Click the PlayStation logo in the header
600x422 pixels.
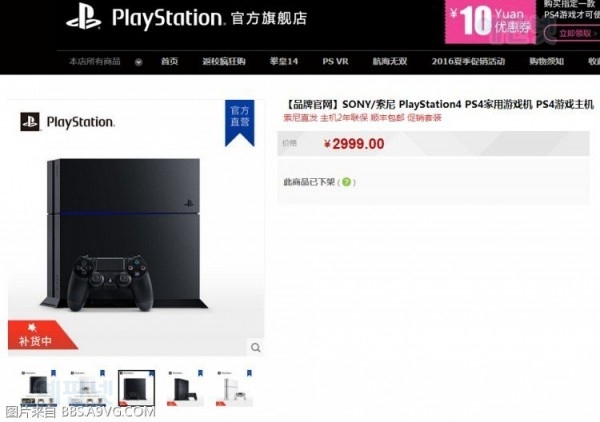click(84, 17)
